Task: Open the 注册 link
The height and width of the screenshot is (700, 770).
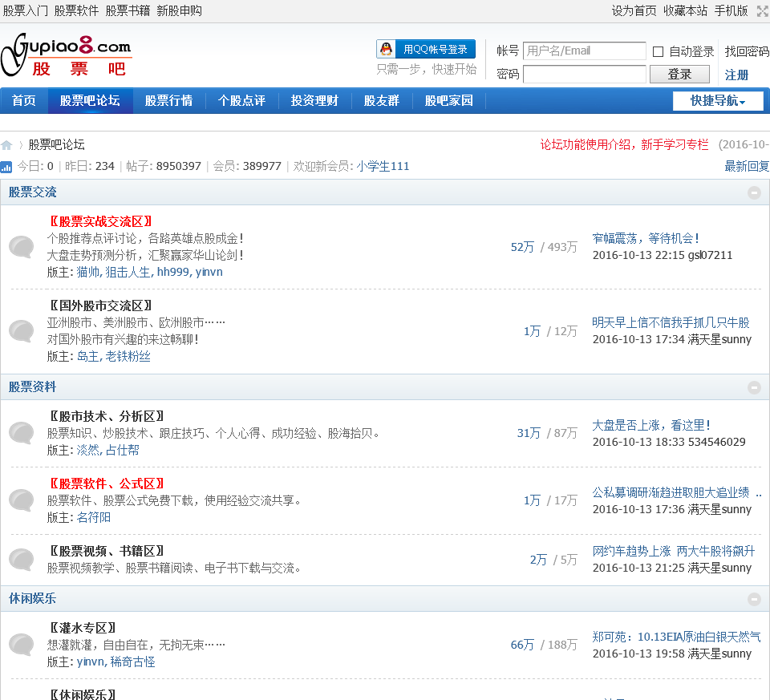Action: (736, 75)
